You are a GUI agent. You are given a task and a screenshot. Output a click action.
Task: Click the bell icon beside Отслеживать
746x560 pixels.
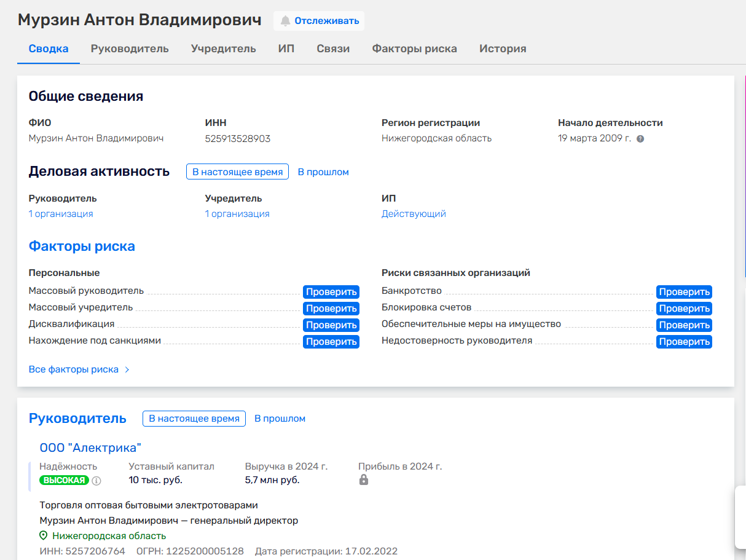[285, 21]
